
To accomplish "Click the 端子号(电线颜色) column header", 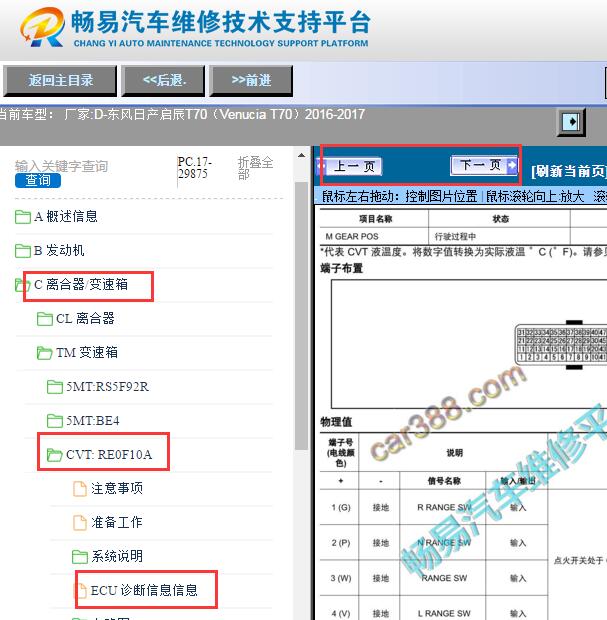I will click(x=340, y=453).
